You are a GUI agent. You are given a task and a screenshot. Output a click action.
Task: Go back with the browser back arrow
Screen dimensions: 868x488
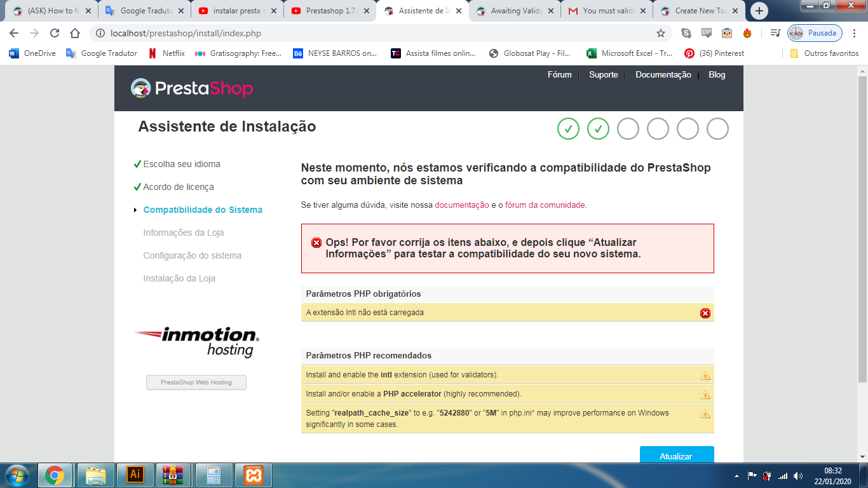tap(14, 33)
